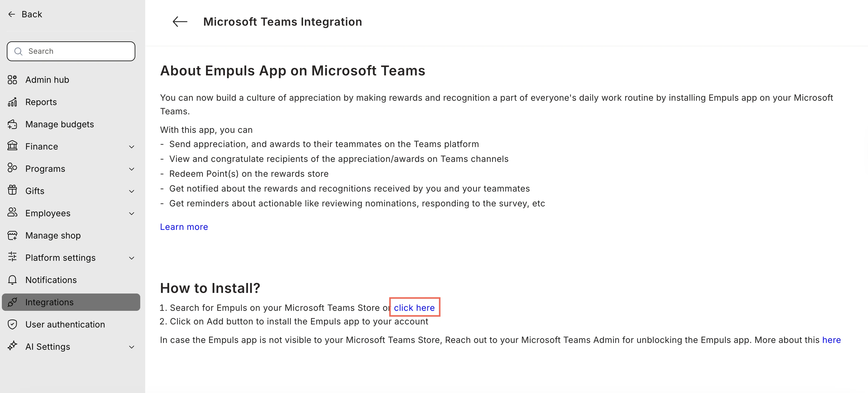This screenshot has height=393, width=868.
Task: Click the Back arrow icon in sidebar
Action: [x=12, y=14]
